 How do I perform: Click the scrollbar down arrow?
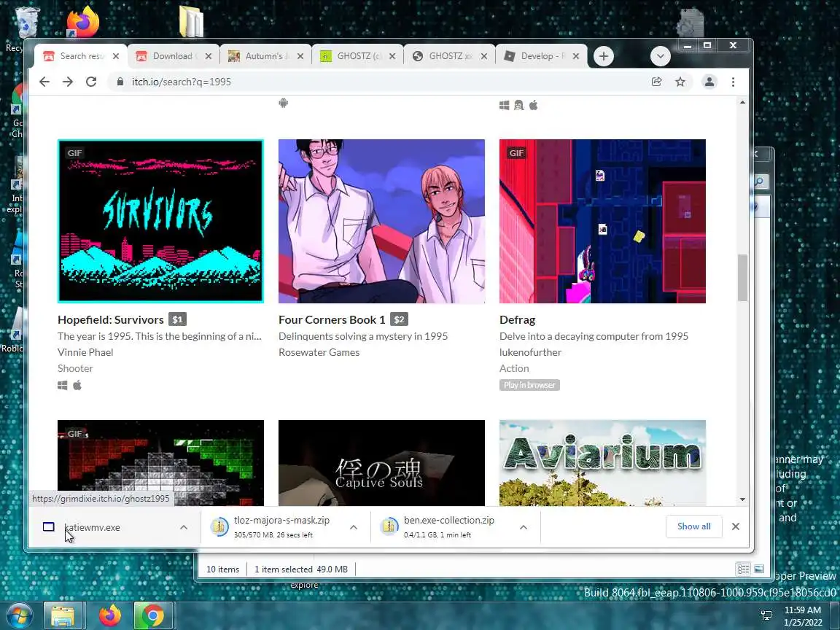(x=742, y=499)
